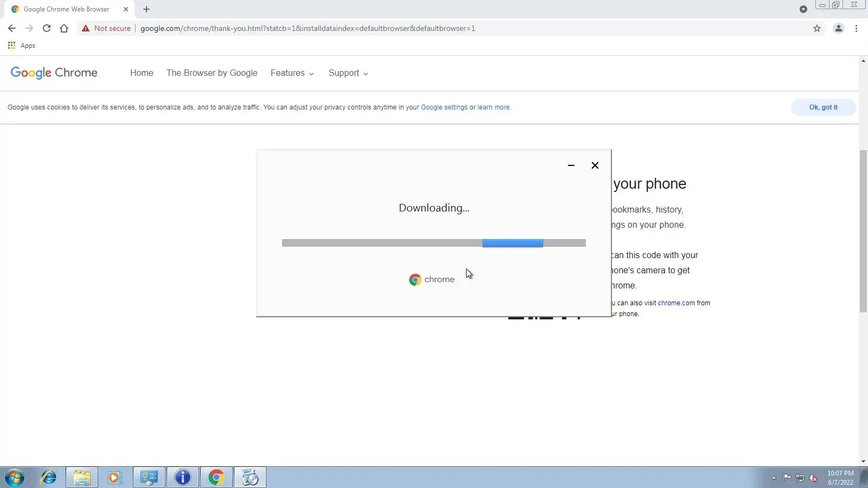Click the muted volume tray icon
The width and height of the screenshot is (868, 488).
[x=813, y=478]
